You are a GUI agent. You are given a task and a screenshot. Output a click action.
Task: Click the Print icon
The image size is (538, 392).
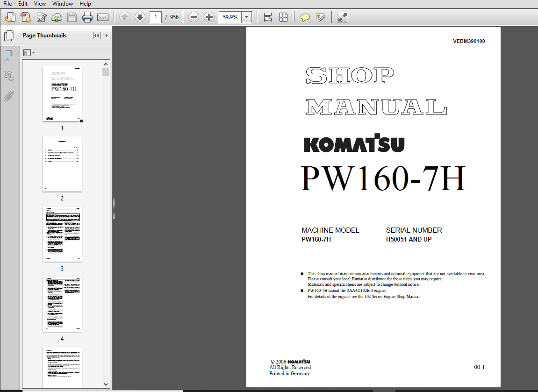click(87, 17)
